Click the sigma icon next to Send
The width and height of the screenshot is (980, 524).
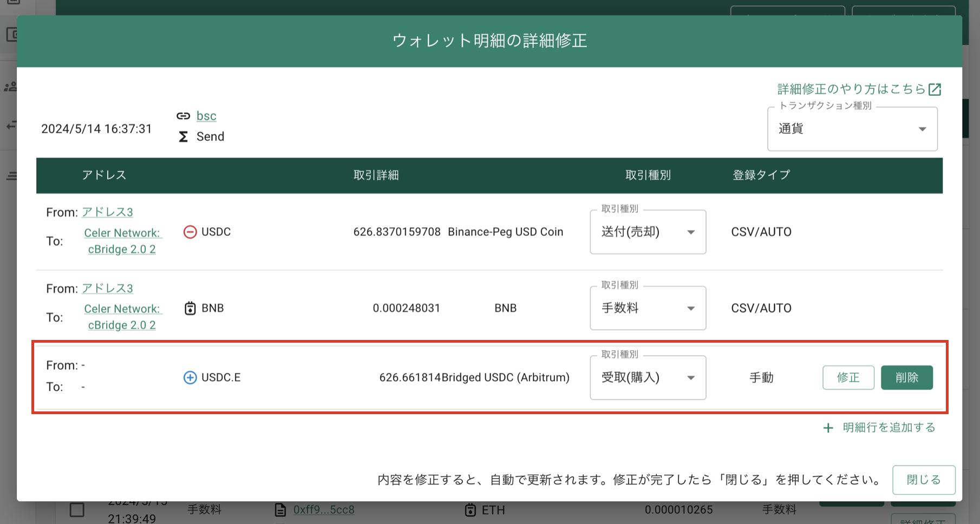click(184, 136)
